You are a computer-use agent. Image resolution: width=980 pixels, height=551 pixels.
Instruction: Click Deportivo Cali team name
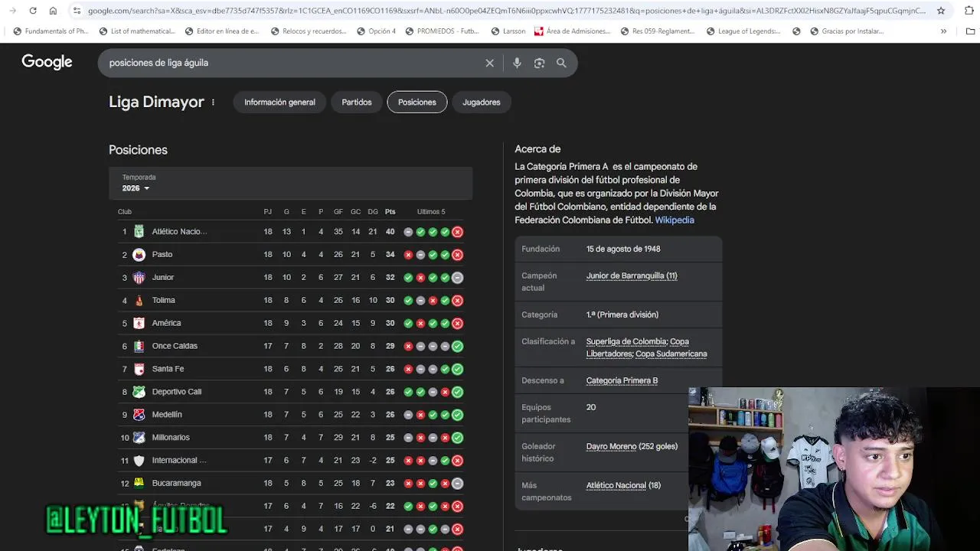[177, 392]
